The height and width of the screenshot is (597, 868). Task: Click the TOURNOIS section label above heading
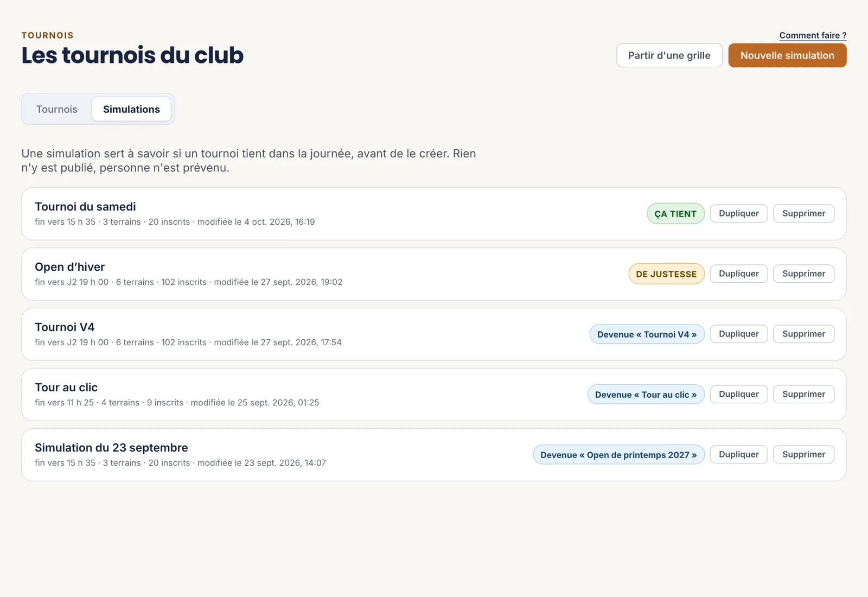(47, 35)
